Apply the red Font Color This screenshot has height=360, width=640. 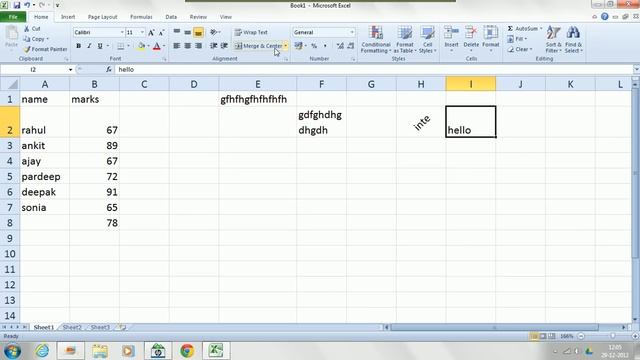157,46
